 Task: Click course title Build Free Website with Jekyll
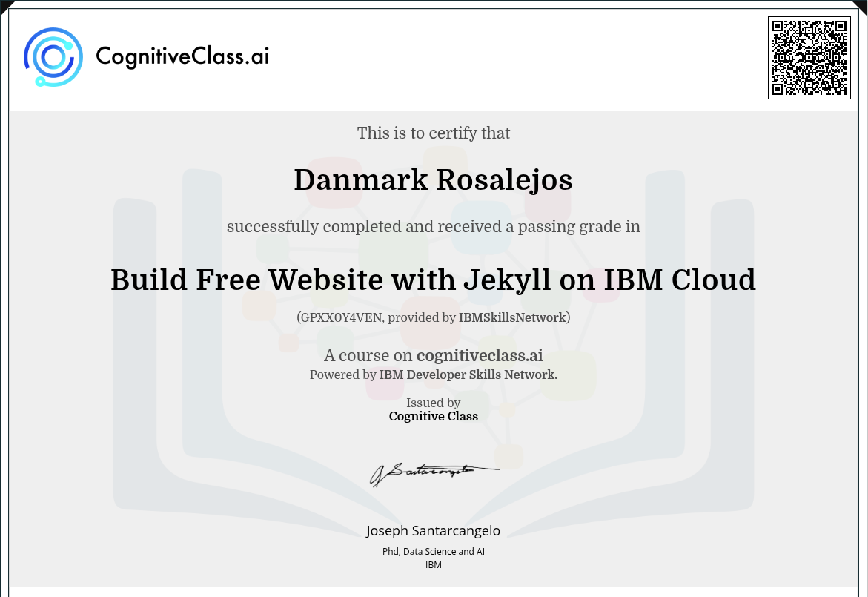433,280
